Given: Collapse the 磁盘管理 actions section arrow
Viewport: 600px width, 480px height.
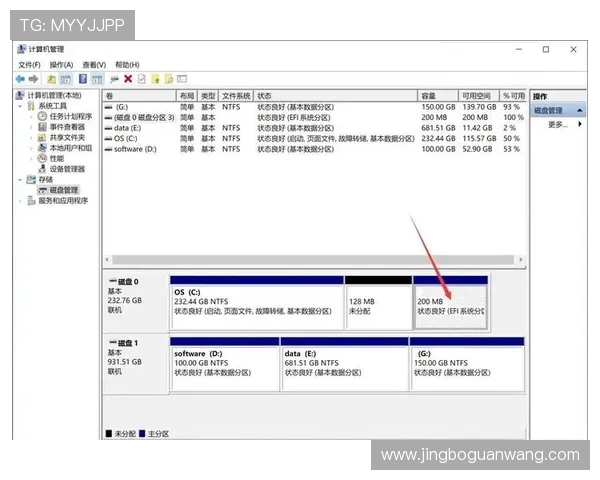Looking at the screenshot, I should 580,111.
